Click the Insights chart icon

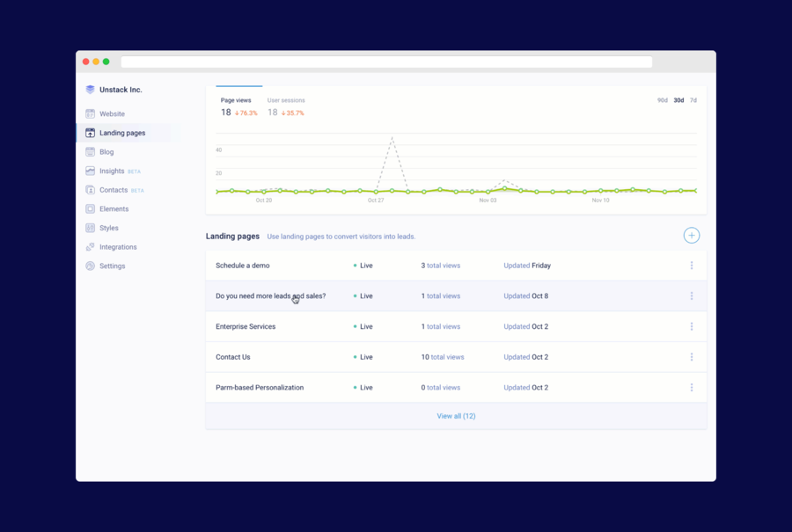coord(90,171)
